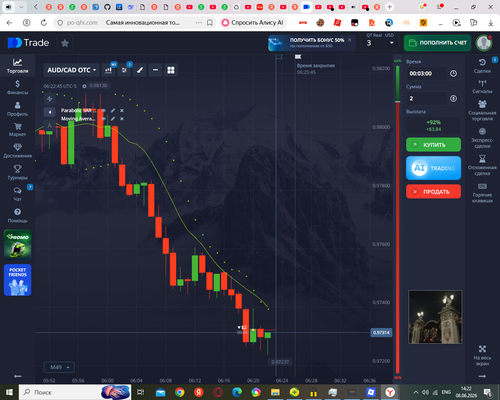Open the Чат sidebar item
The image size is (500, 400).
point(17,194)
